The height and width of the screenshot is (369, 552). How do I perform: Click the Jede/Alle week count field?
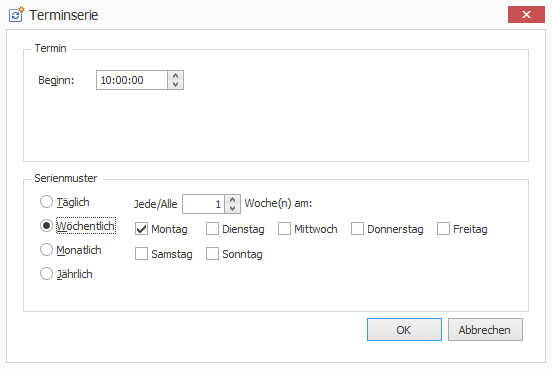coord(203,204)
